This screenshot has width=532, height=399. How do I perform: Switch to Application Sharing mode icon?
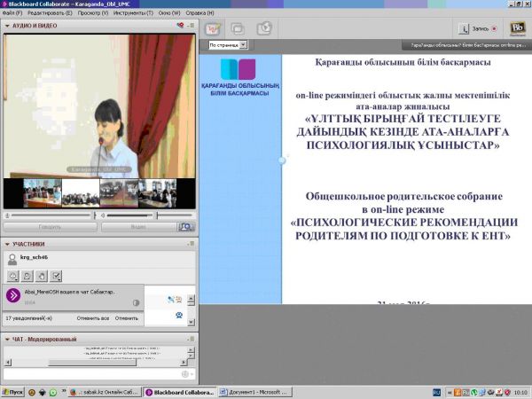(x=239, y=28)
